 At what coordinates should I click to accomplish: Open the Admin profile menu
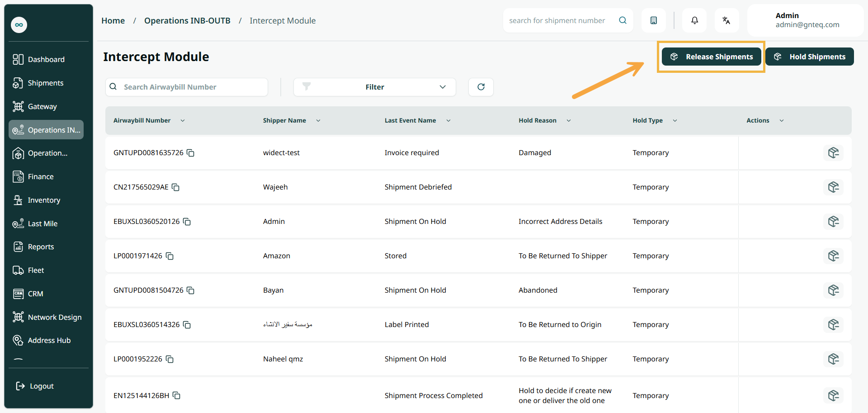(805, 20)
